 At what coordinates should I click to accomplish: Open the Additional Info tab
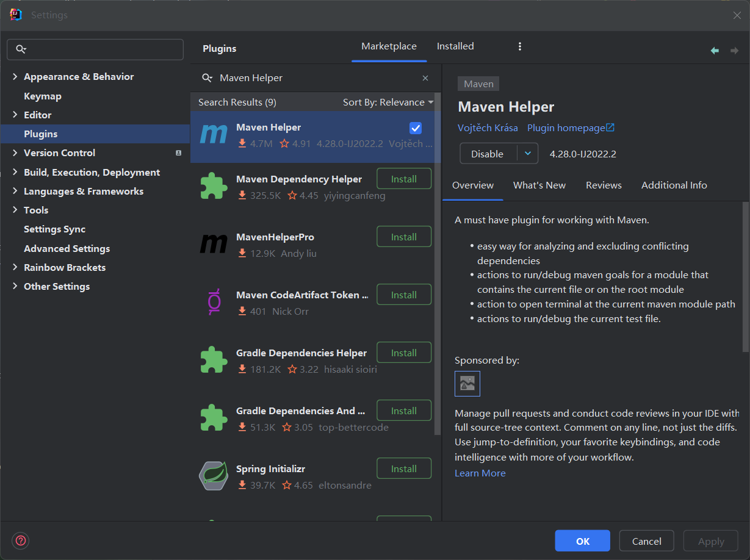pos(674,185)
